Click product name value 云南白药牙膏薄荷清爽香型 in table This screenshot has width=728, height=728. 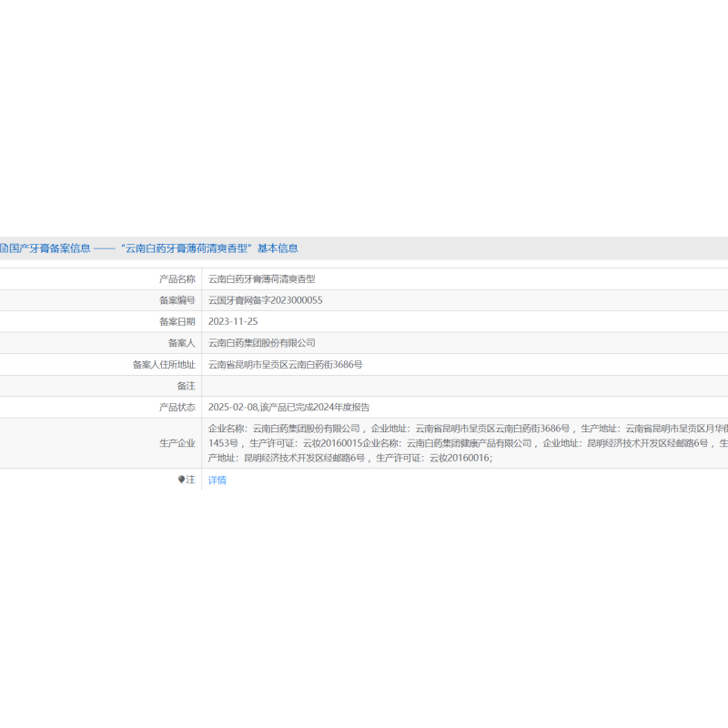click(x=261, y=279)
